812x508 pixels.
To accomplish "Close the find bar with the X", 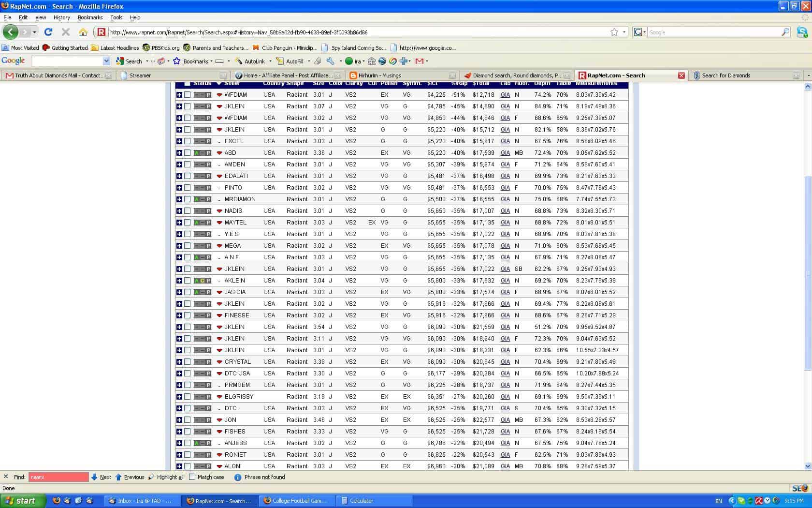I will pyautogui.click(x=6, y=477).
